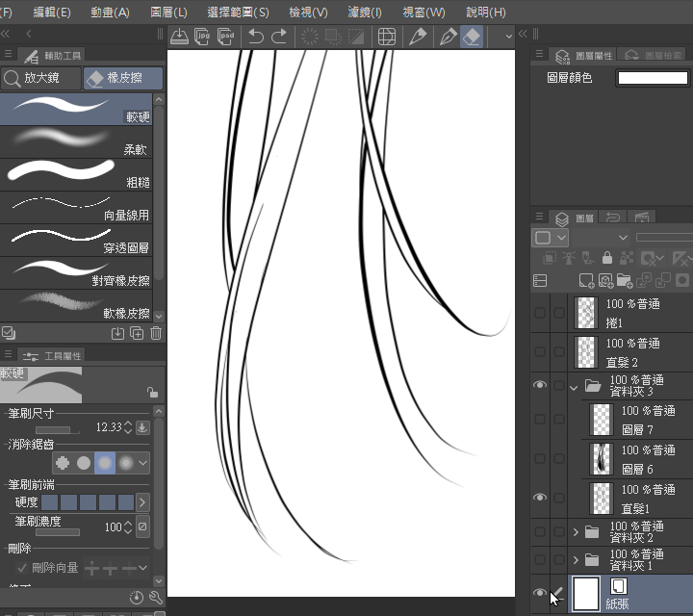Click the Export as PSD icon
The image size is (693, 616).
(225, 37)
